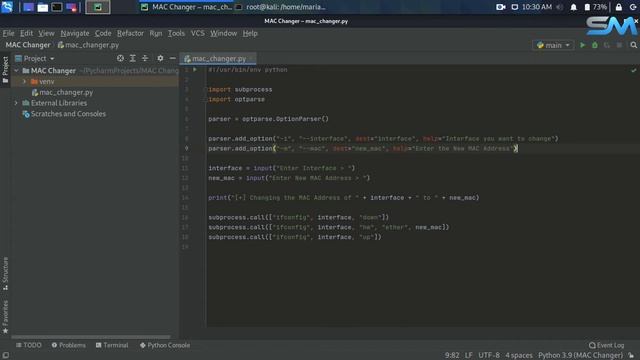The width and height of the screenshot is (640, 360).
Task: Change the UTF-8 encoding in status bar
Action: (489, 356)
